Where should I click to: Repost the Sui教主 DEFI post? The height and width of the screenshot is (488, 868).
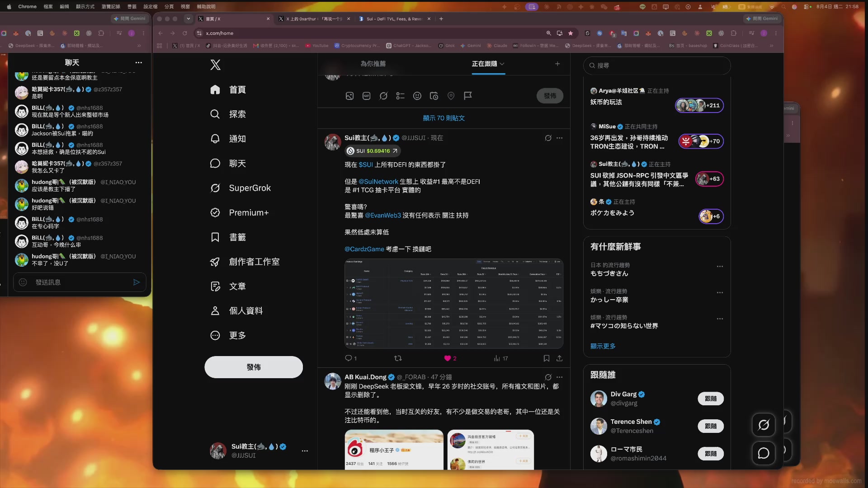(x=398, y=358)
